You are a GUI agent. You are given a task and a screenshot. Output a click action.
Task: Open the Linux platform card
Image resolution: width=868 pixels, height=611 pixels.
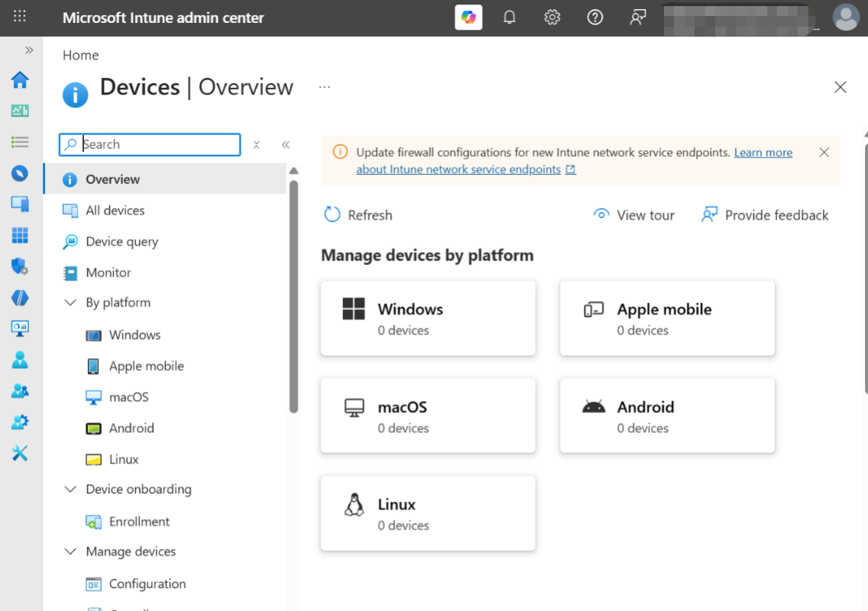(428, 513)
